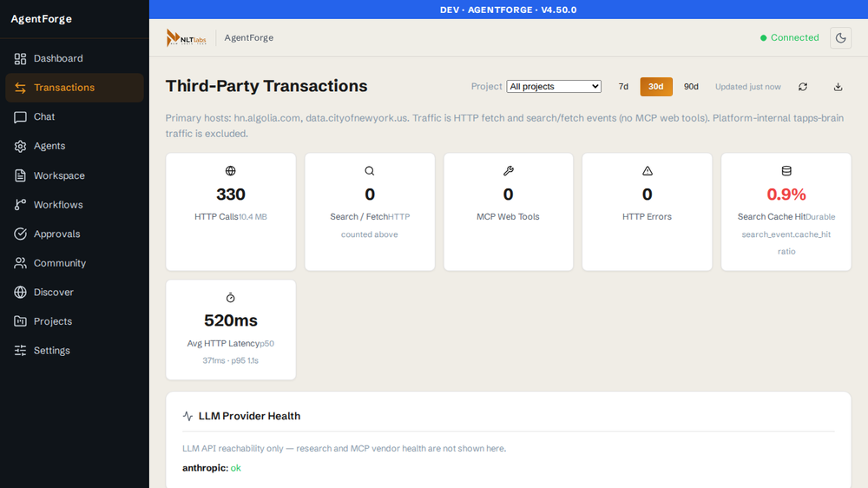Click the Approvals checkmark icon
868x488 pixels.
(x=21, y=234)
